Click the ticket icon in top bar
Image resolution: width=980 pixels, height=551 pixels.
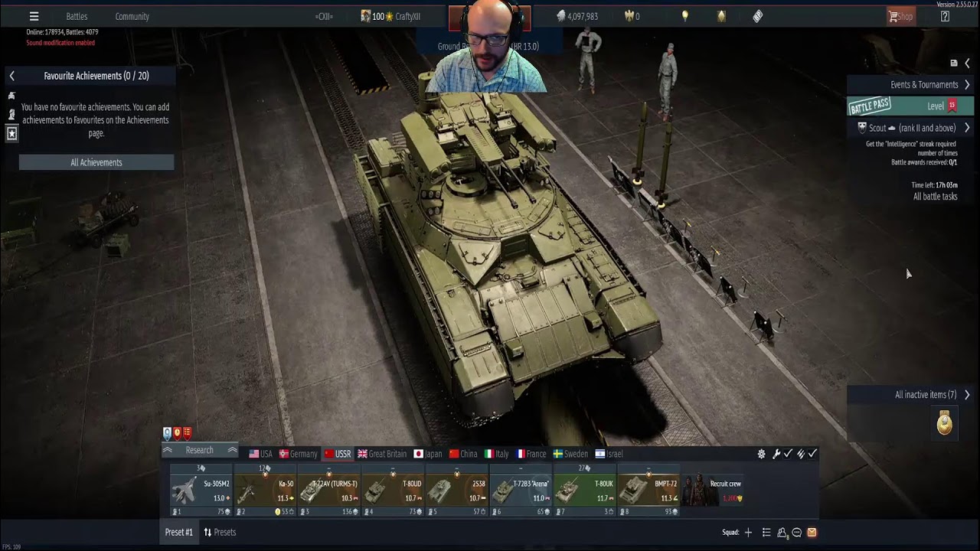click(757, 16)
